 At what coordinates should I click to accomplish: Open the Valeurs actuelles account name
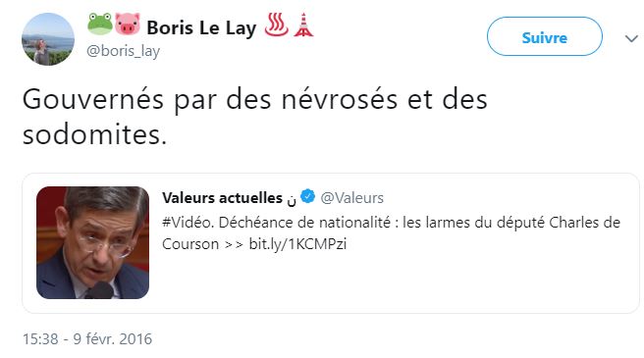(222, 197)
